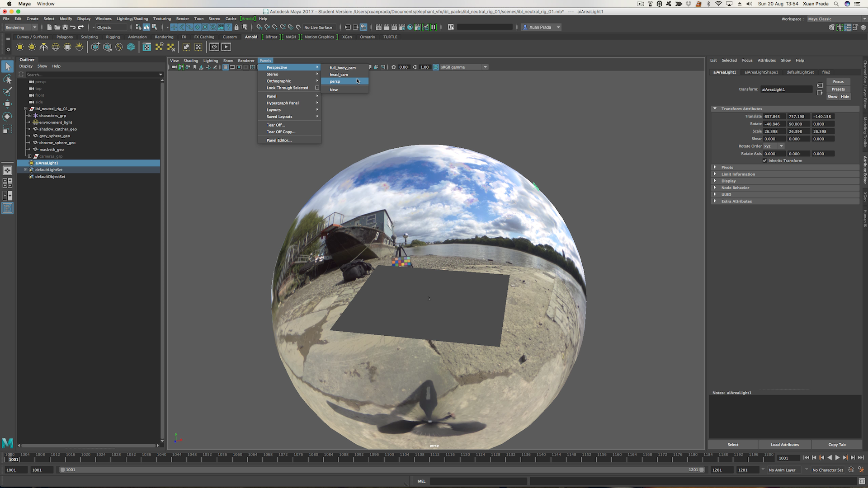Expand defaultLightSet in Outliner
The width and height of the screenshot is (868, 488).
pos(26,170)
